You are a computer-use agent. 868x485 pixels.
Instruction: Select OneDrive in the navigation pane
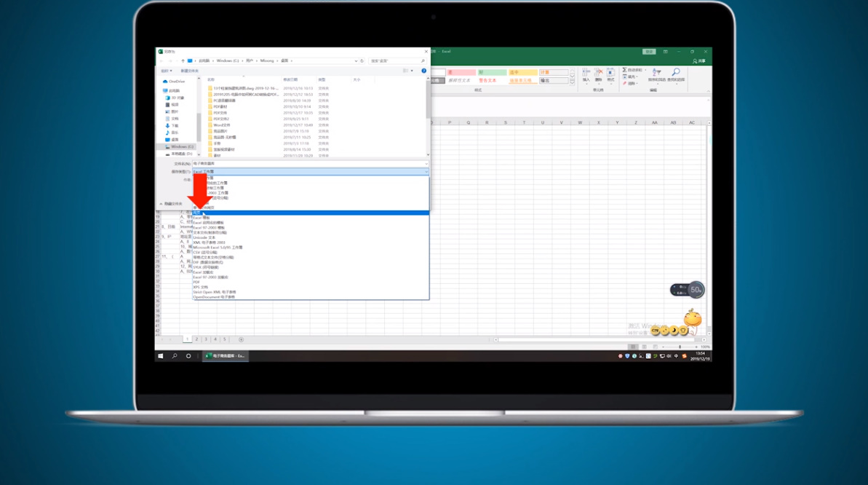tap(175, 82)
